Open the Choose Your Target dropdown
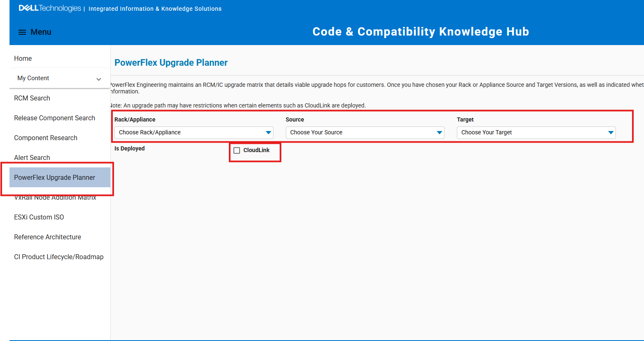 point(536,133)
